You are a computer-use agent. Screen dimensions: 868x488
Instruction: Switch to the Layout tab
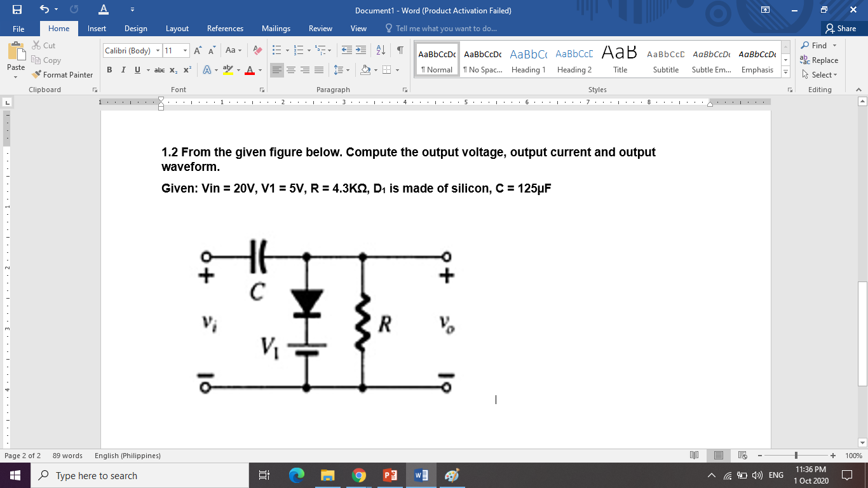[177, 29]
